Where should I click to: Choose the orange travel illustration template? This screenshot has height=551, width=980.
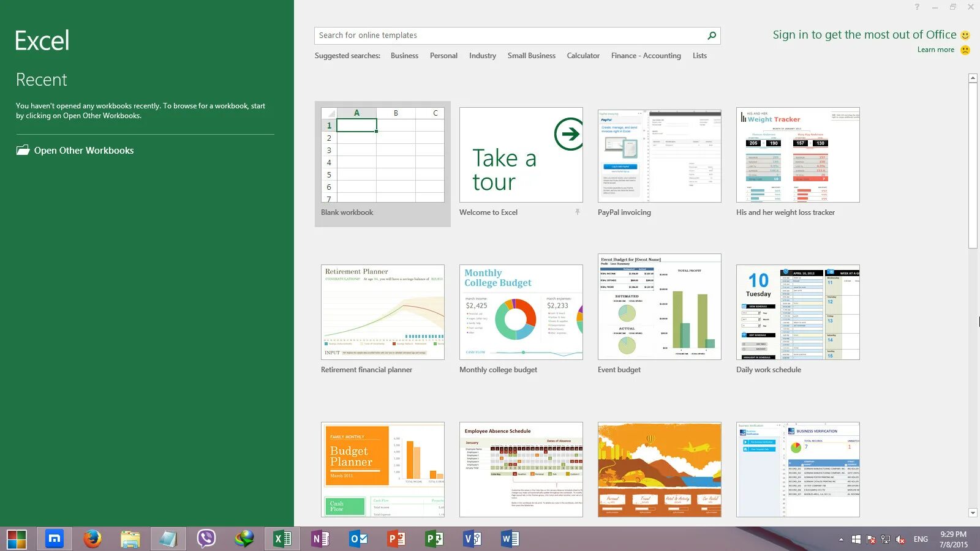[x=660, y=470]
